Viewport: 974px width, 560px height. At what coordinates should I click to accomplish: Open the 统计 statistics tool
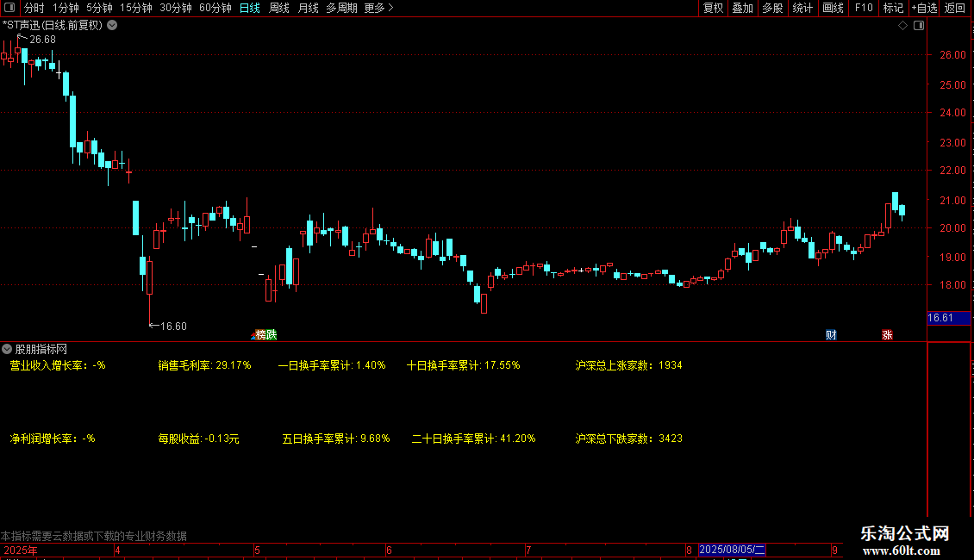pos(802,8)
